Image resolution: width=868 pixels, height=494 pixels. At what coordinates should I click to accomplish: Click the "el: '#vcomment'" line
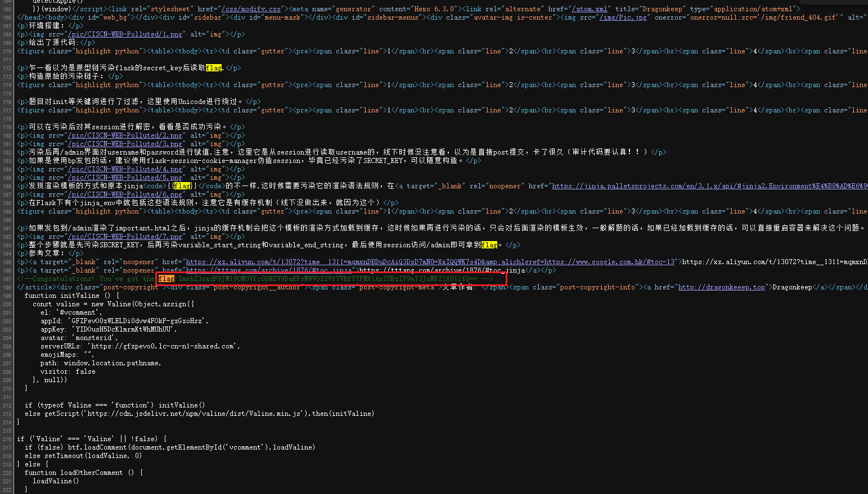pos(70,312)
